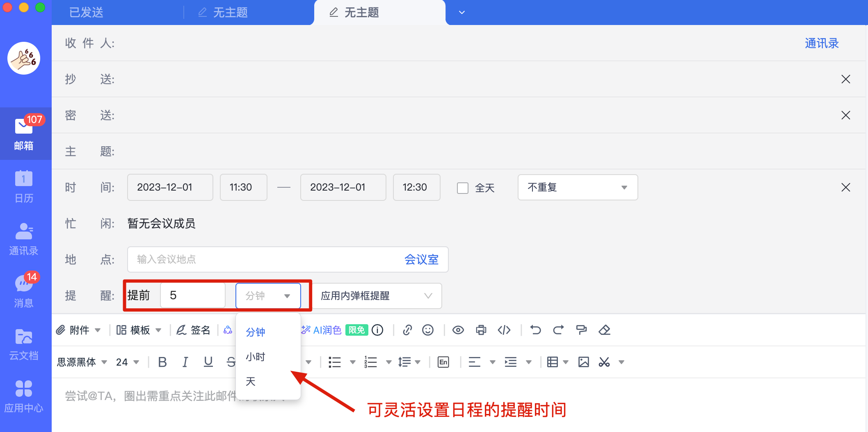The width and height of the screenshot is (868, 432).
Task: Click the eraser clear-formatting icon
Action: click(x=604, y=330)
